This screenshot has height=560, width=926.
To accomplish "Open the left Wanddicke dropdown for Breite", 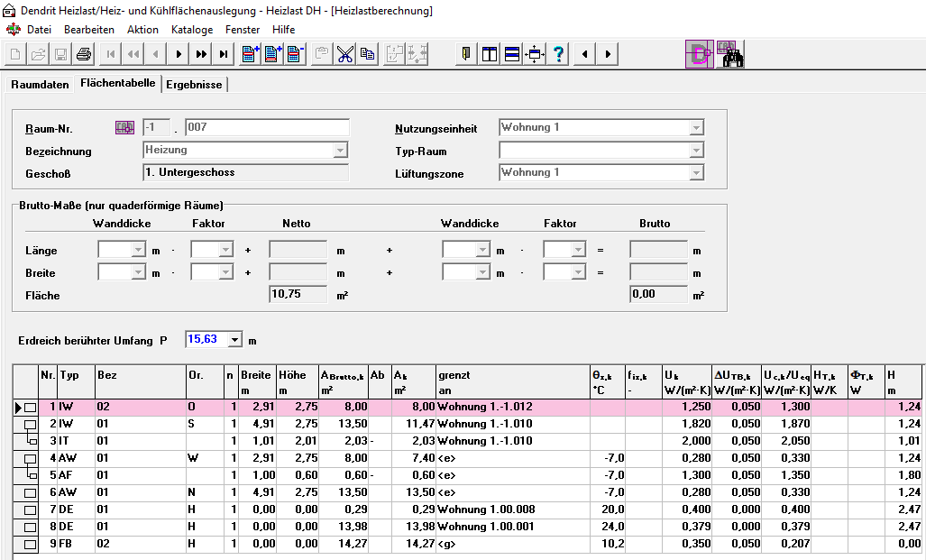I will click(138, 272).
